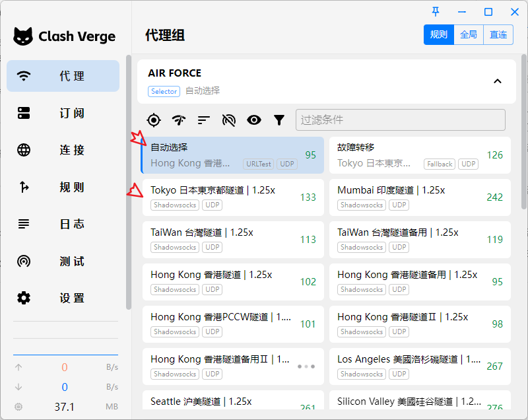Viewport: 528px width, 420px height.
Task: Pin the window with the pushpin icon
Action: click(436, 12)
